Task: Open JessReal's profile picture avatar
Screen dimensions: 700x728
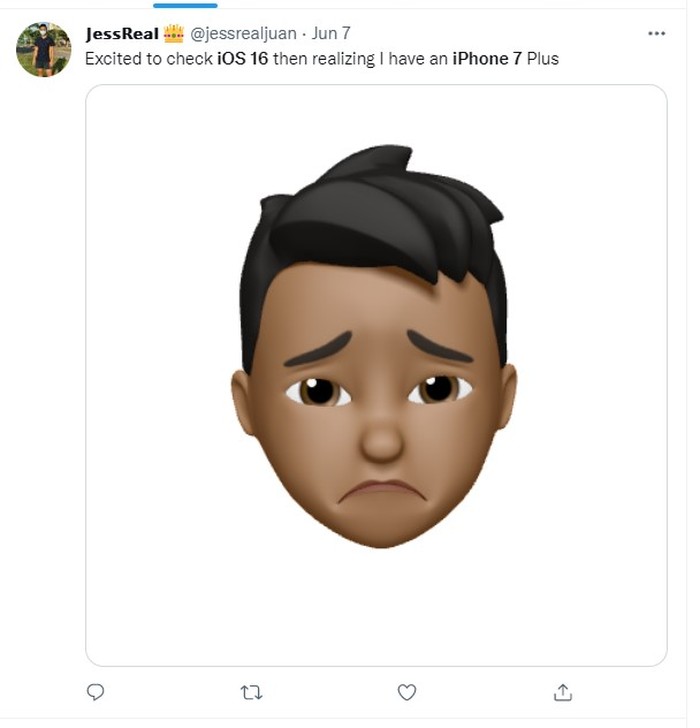Action: (44, 50)
